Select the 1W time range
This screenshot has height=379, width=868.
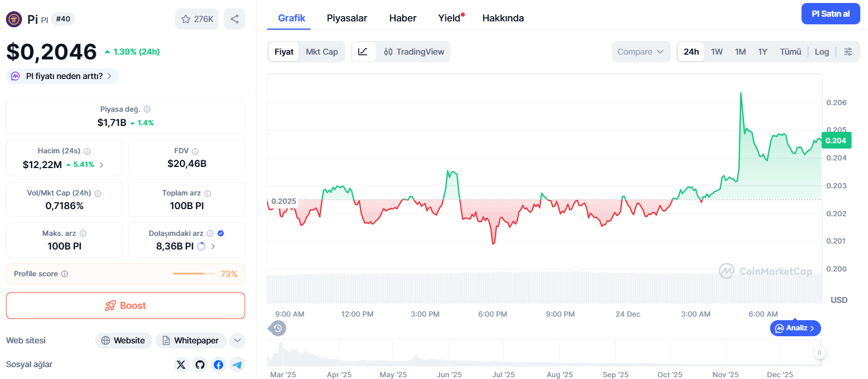[717, 52]
